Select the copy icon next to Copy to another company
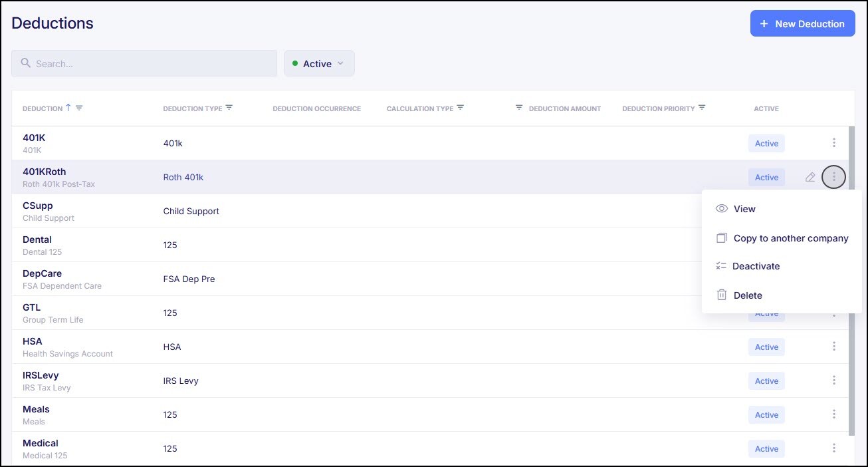The height and width of the screenshot is (467, 868). 721,237
